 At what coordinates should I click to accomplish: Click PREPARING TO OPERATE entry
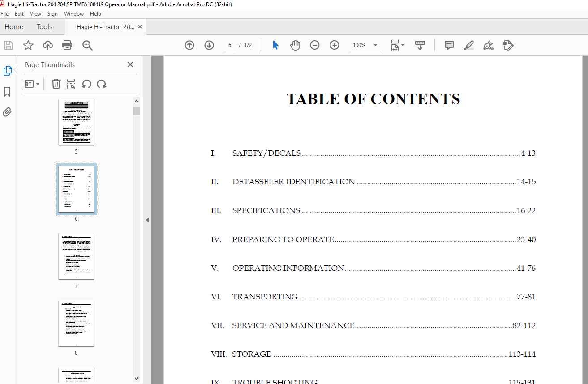(x=373, y=239)
